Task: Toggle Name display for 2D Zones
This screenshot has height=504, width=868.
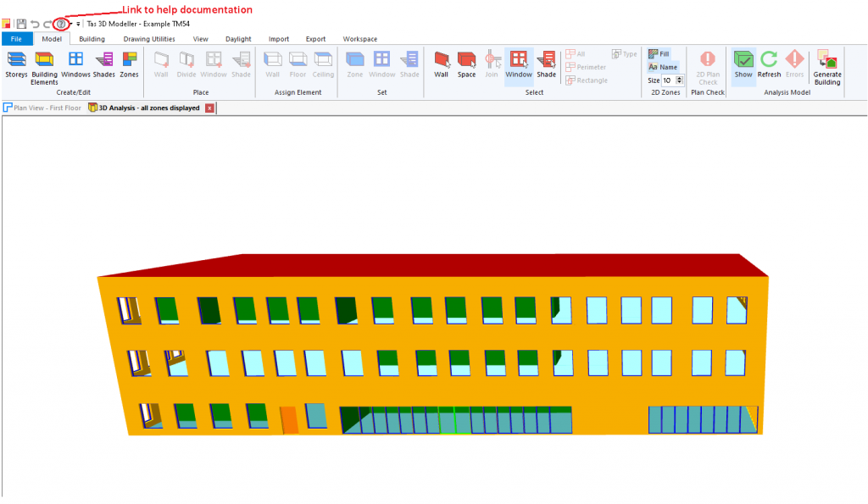Action: click(663, 66)
